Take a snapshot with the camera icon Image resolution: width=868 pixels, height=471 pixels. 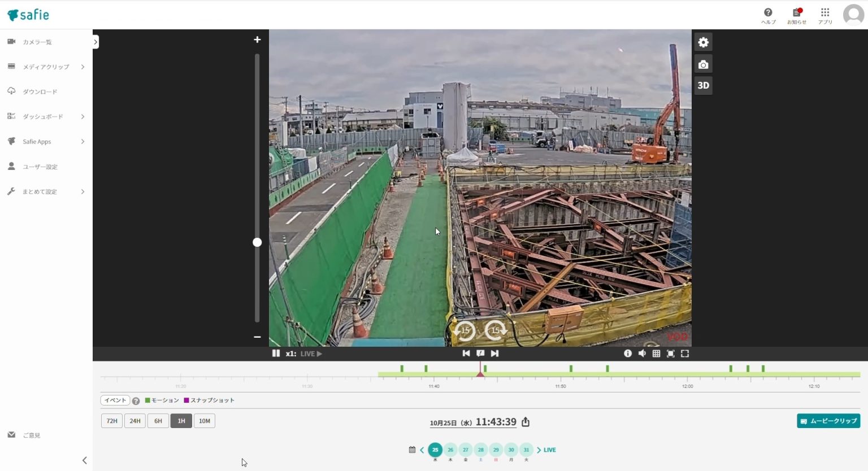click(703, 64)
